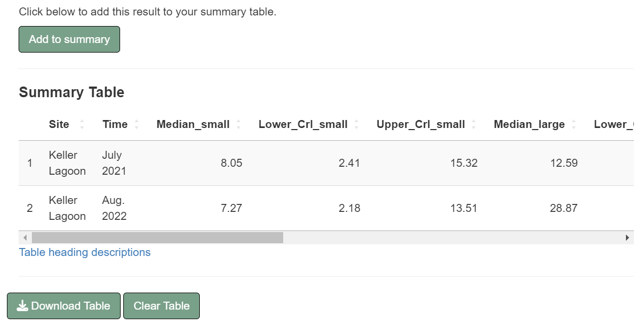Sort table by Time column header
The height and width of the screenshot is (325, 644).
click(x=115, y=124)
